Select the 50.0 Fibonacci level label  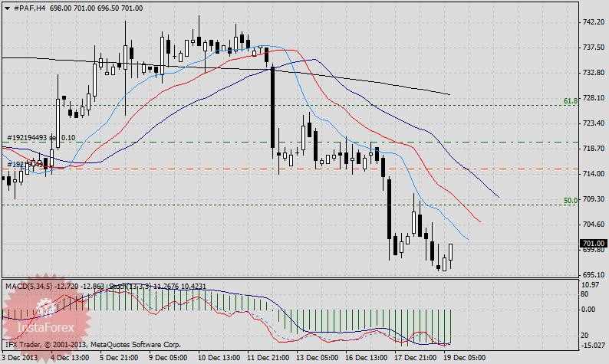click(x=570, y=200)
